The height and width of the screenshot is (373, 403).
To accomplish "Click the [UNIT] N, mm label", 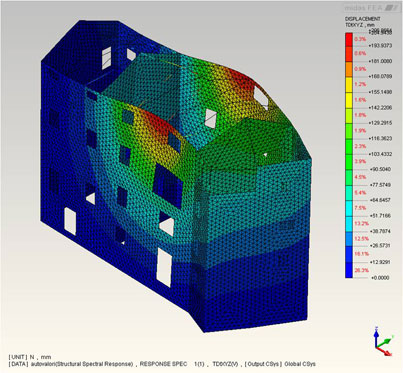I will point(30,357).
